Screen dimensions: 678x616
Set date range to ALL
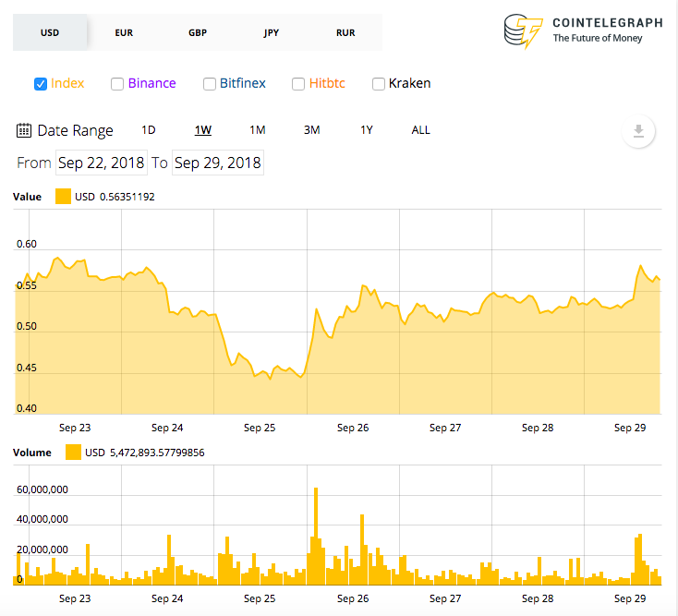coord(420,130)
